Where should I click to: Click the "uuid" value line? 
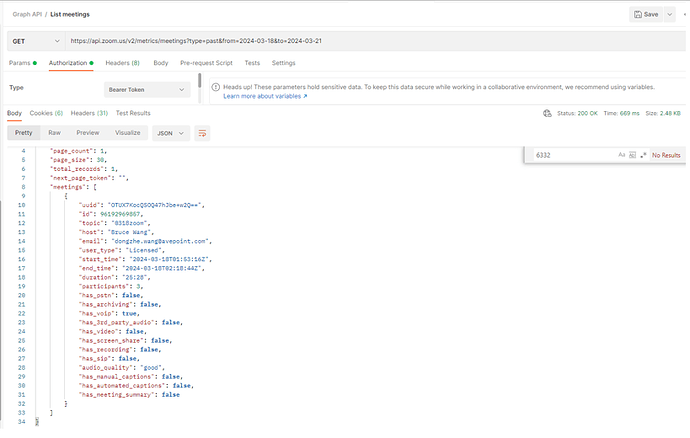[x=142, y=205]
